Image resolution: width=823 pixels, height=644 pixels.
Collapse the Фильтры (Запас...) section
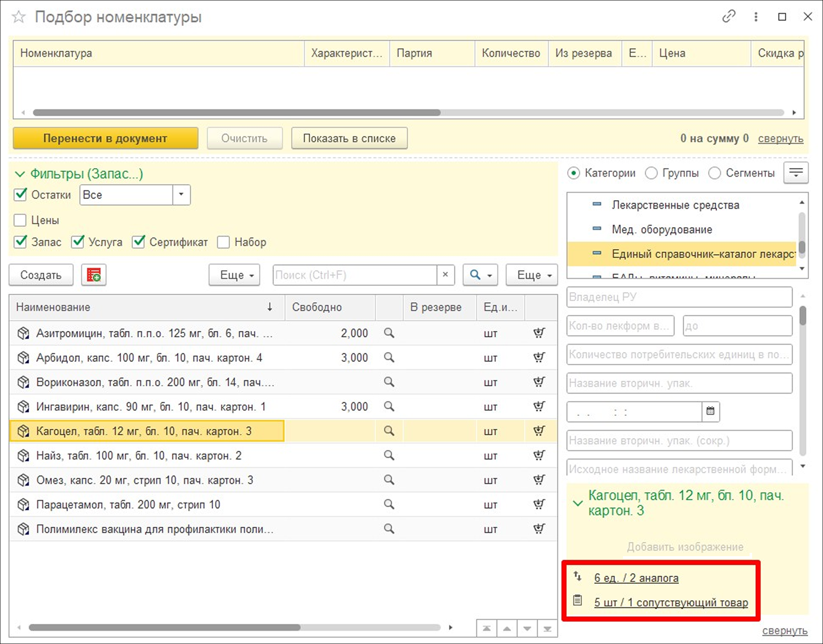coord(20,174)
